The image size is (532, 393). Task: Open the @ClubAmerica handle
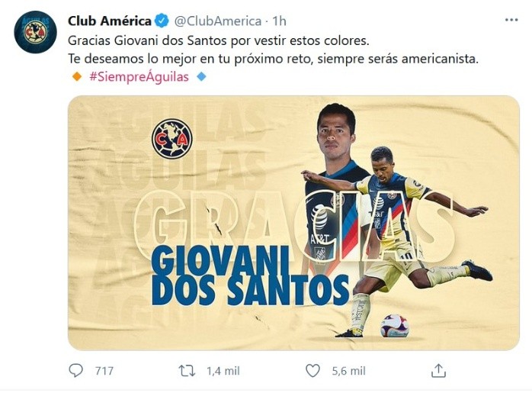[217, 21]
